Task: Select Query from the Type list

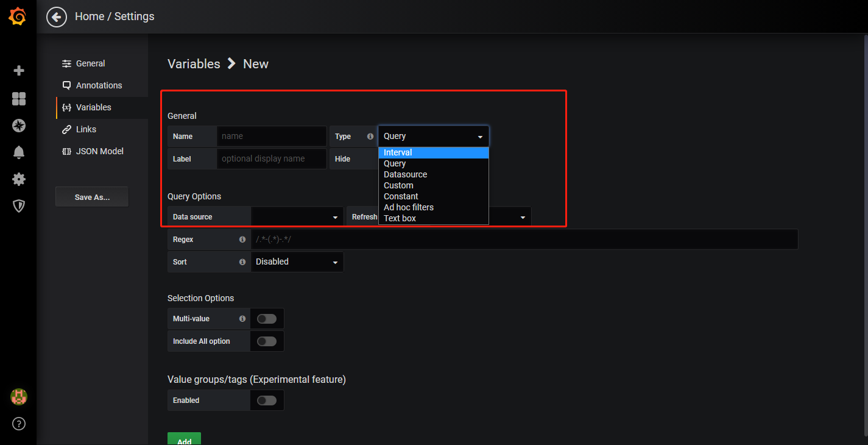Action: click(434, 163)
